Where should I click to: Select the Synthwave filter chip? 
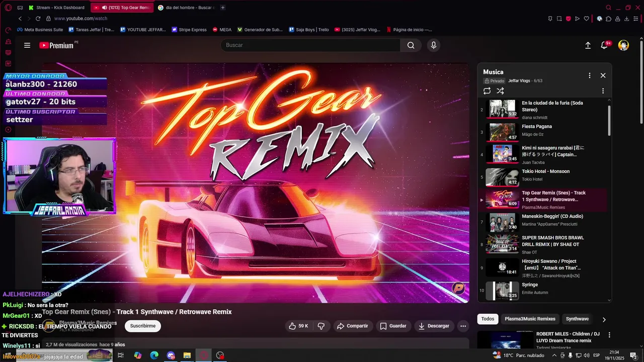(577, 319)
